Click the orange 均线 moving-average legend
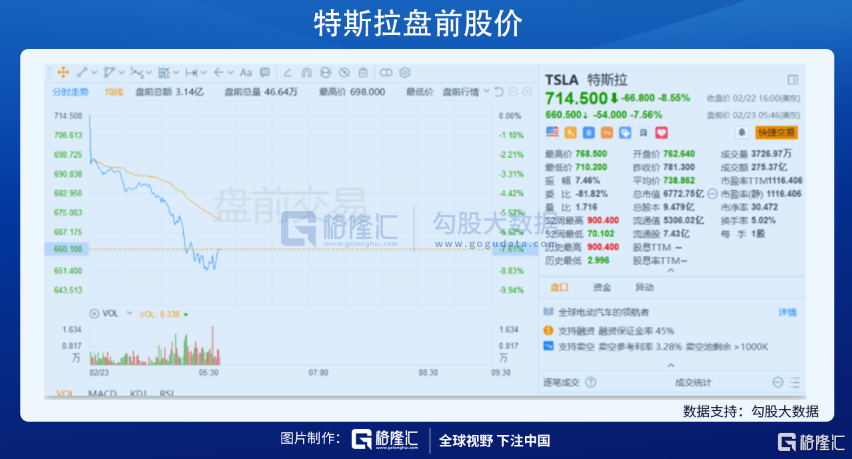 [114, 92]
